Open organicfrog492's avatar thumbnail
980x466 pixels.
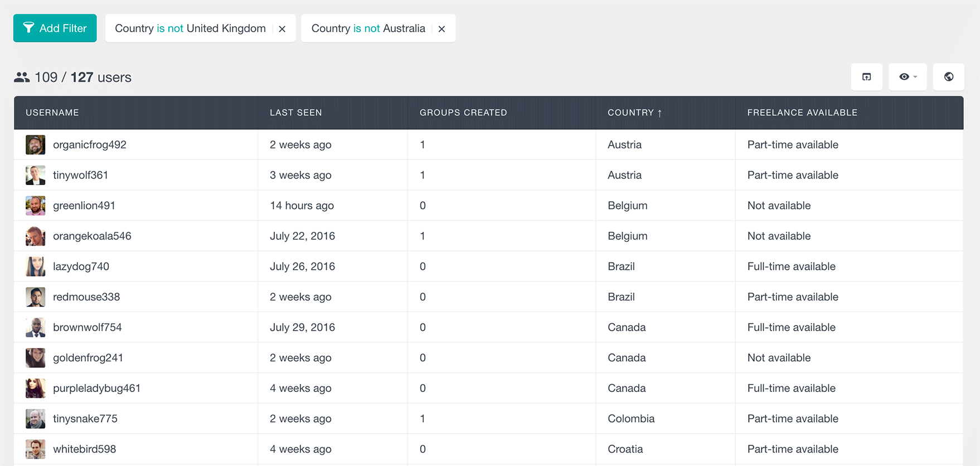[35, 145]
